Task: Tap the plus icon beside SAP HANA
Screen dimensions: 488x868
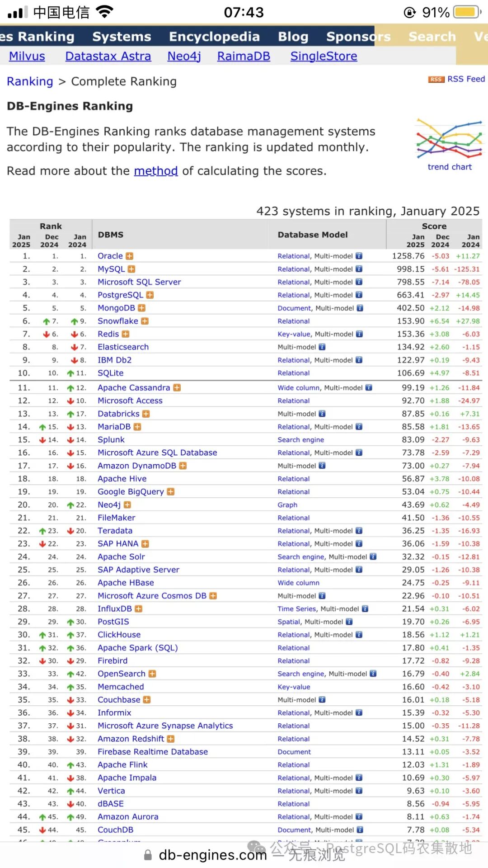Action: [x=145, y=544]
